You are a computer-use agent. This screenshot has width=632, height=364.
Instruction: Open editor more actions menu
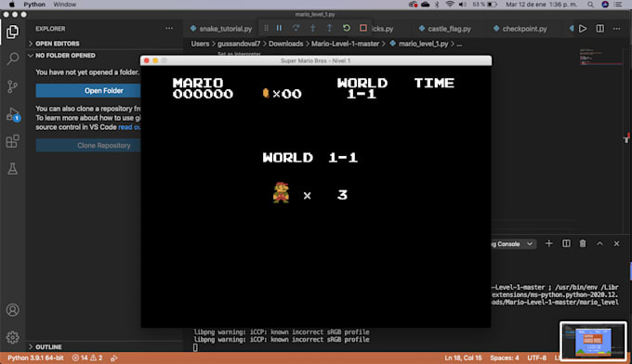pos(617,29)
